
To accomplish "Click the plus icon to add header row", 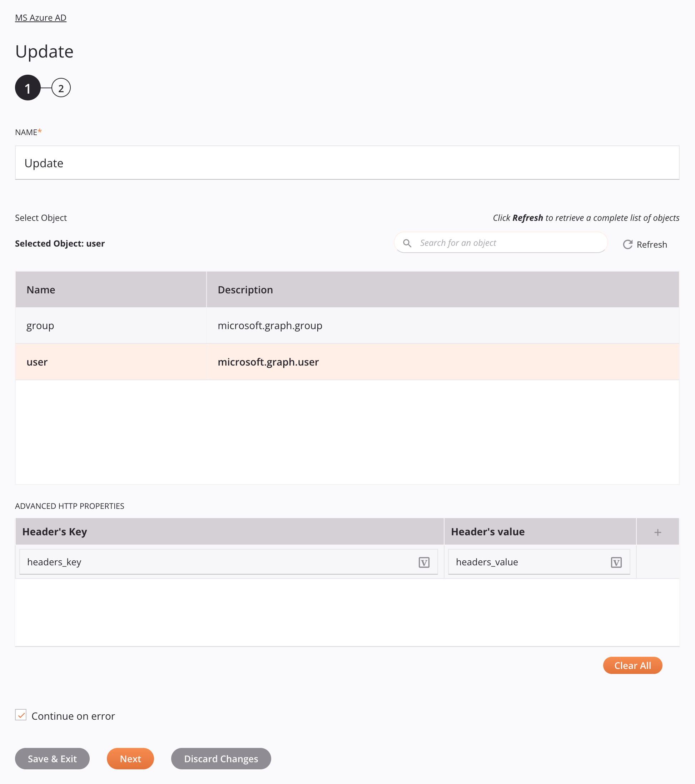I will click(657, 531).
